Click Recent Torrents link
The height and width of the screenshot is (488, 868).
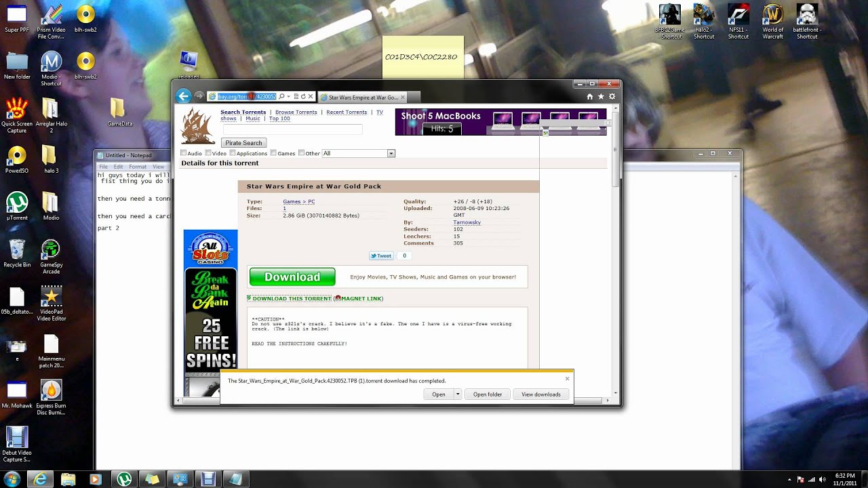[347, 112]
